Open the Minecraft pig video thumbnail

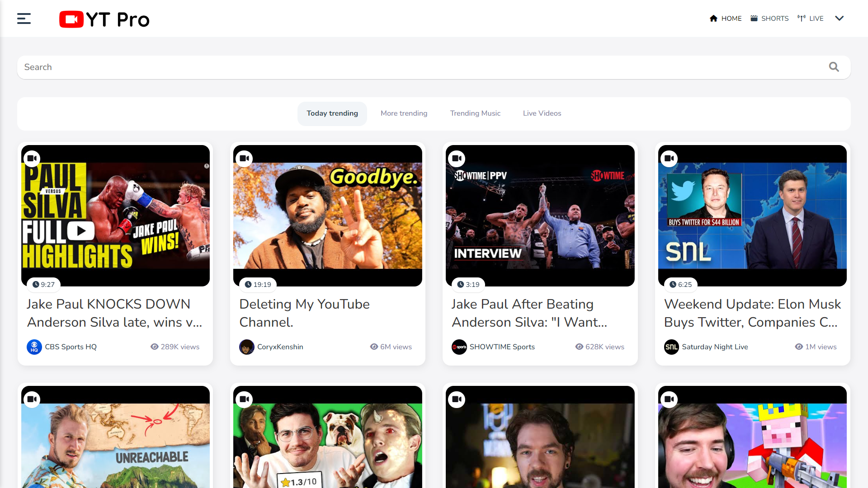point(753,437)
